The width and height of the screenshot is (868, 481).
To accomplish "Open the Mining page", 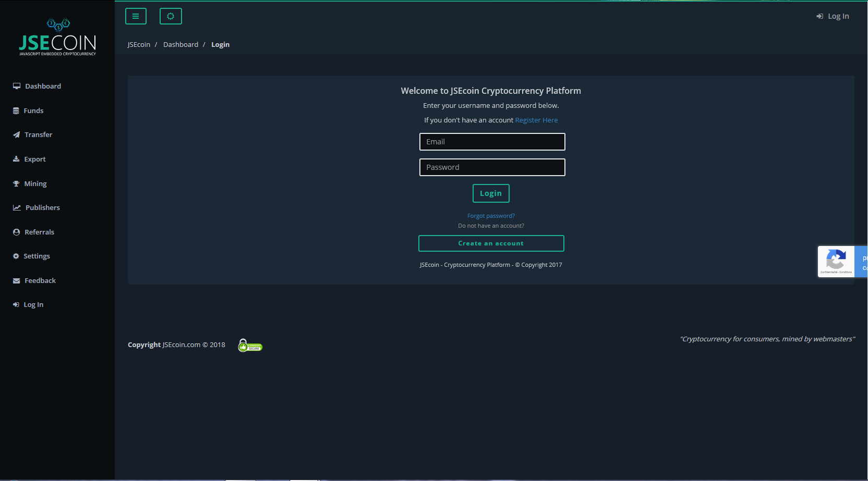I will pyautogui.click(x=35, y=183).
